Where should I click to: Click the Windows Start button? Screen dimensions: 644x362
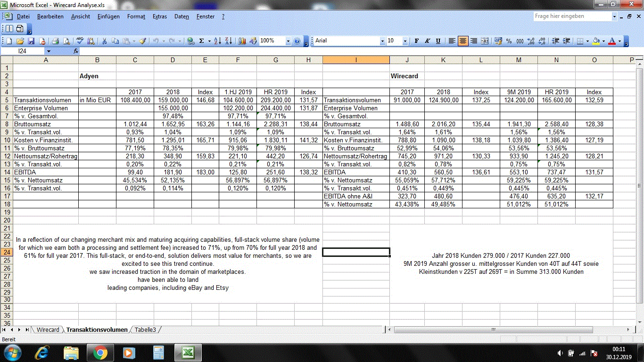(x=13, y=353)
